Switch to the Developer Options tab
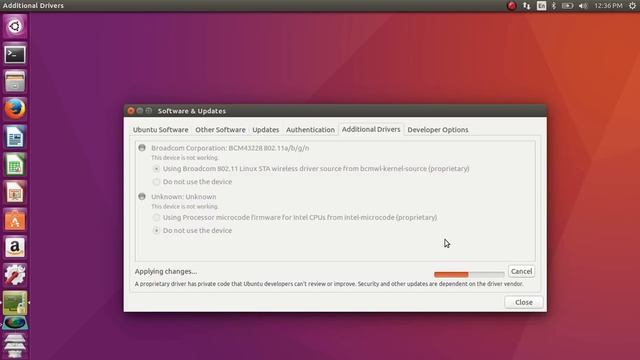Image resolution: width=640 pixels, height=360 pixels. (x=438, y=130)
